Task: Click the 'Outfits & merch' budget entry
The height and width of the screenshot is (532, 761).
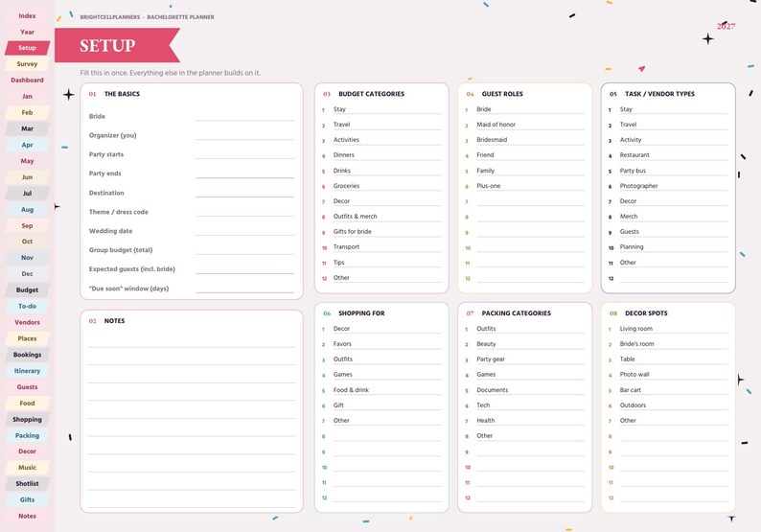Action: [355, 217]
